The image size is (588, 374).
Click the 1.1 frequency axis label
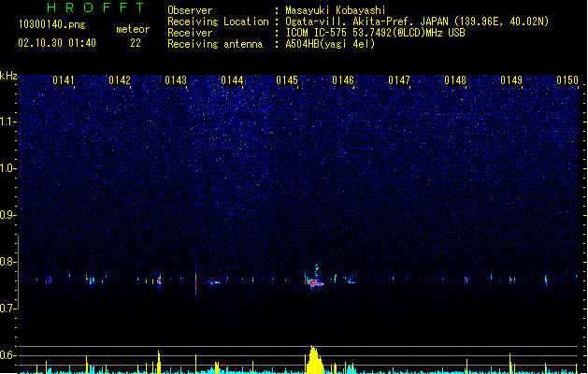pyautogui.click(x=7, y=122)
